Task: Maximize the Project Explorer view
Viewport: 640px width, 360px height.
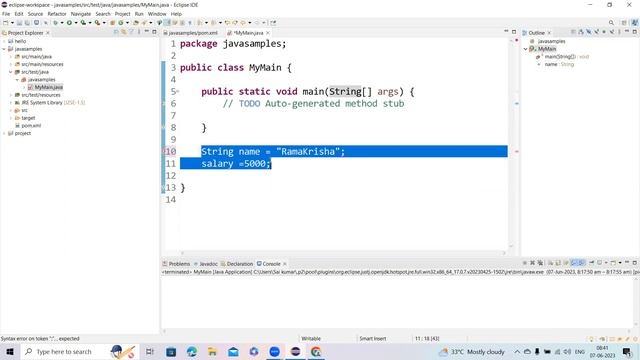Action: [154, 32]
